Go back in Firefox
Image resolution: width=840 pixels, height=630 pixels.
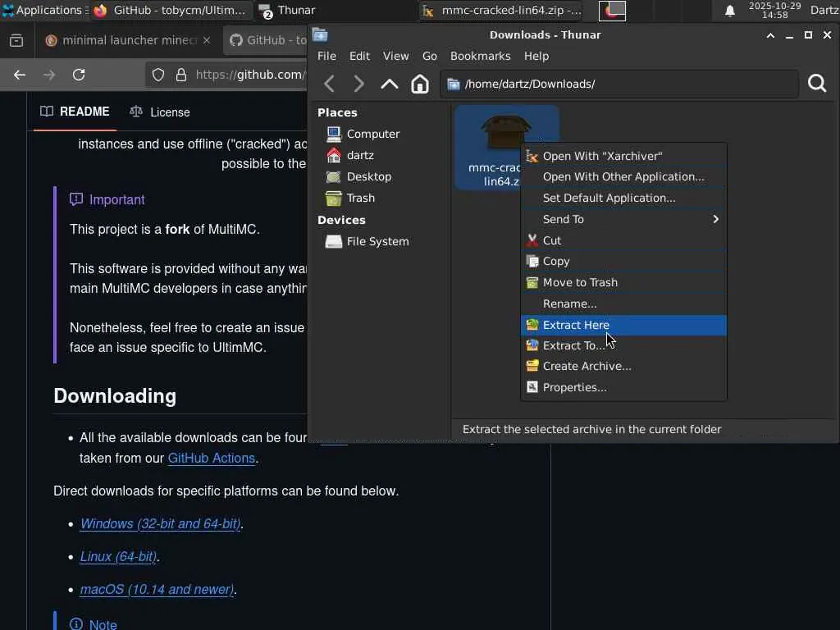(x=20, y=75)
